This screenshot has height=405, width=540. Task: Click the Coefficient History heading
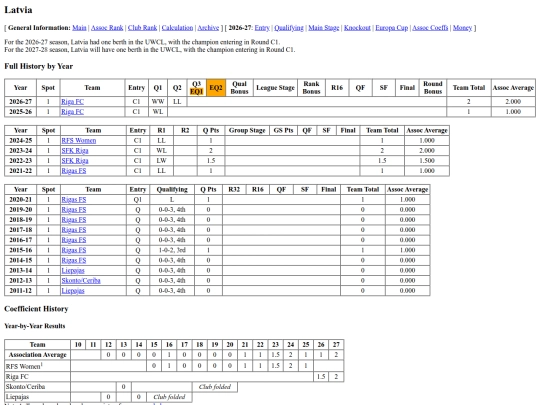(x=36, y=309)
